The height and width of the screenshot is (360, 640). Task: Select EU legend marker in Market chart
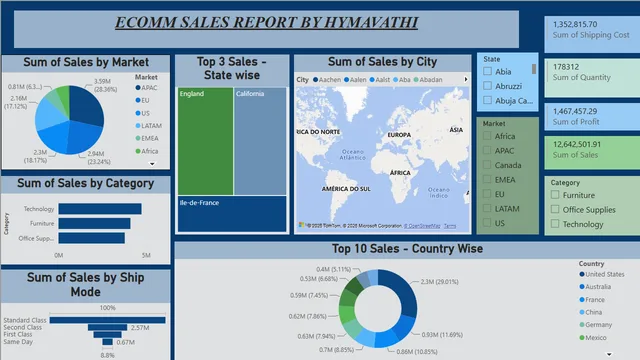tap(138, 100)
